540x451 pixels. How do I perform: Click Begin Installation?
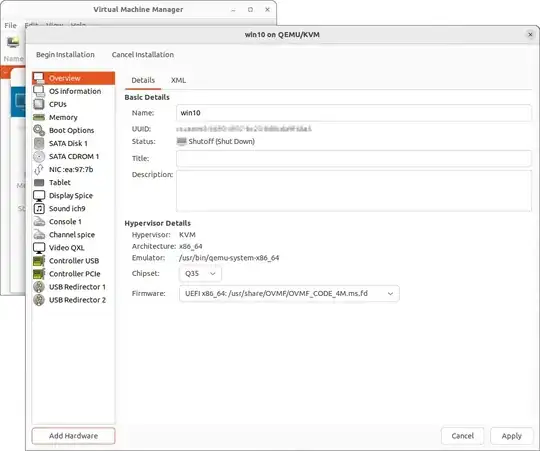65,55
